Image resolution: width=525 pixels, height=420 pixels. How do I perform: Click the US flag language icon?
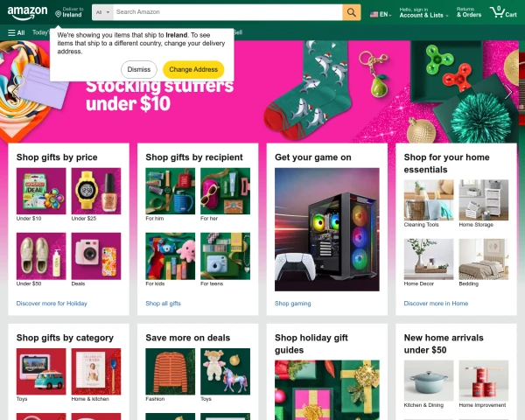pyautogui.click(x=374, y=14)
